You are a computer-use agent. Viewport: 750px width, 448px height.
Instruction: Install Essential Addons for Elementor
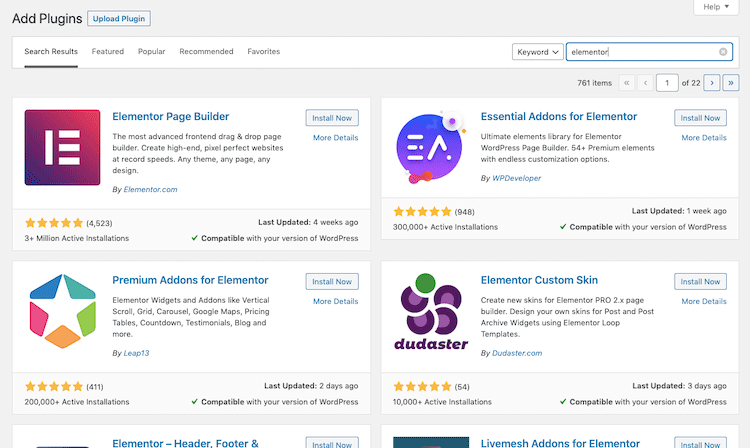tap(700, 118)
